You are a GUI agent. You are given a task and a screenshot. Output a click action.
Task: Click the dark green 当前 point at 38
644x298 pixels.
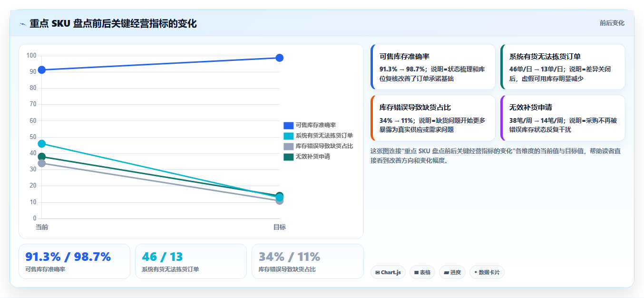point(42,157)
